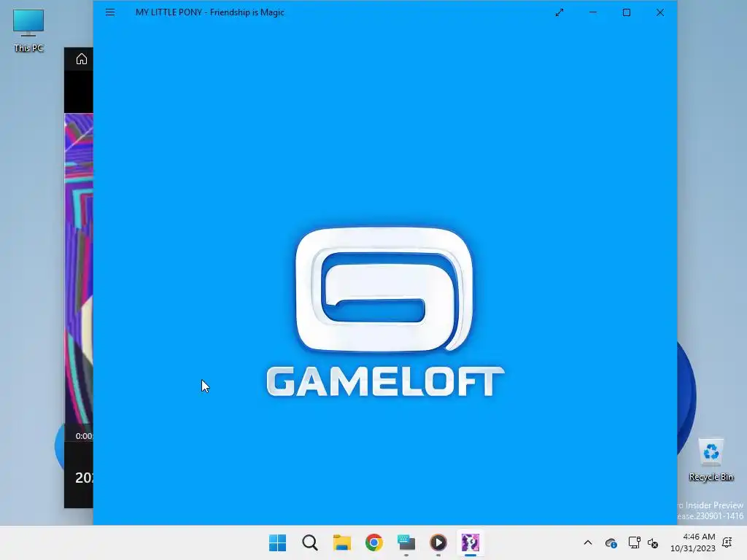Viewport: 747px width, 560px height.
Task: Open taskbar Search
Action: pyautogui.click(x=309, y=542)
